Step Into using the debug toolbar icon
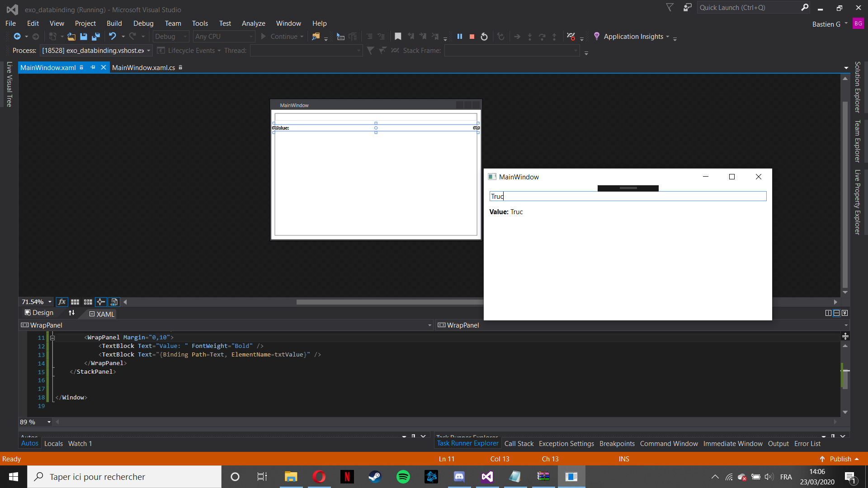Image resolution: width=868 pixels, height=488 pixels. [529, 36]
